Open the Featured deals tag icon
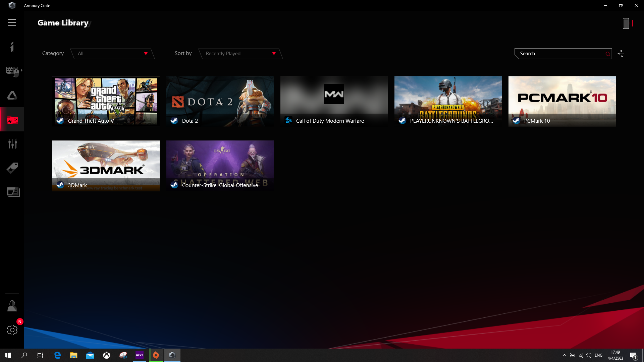The width and height of the screenshot is (644, 362). [12, 168]
